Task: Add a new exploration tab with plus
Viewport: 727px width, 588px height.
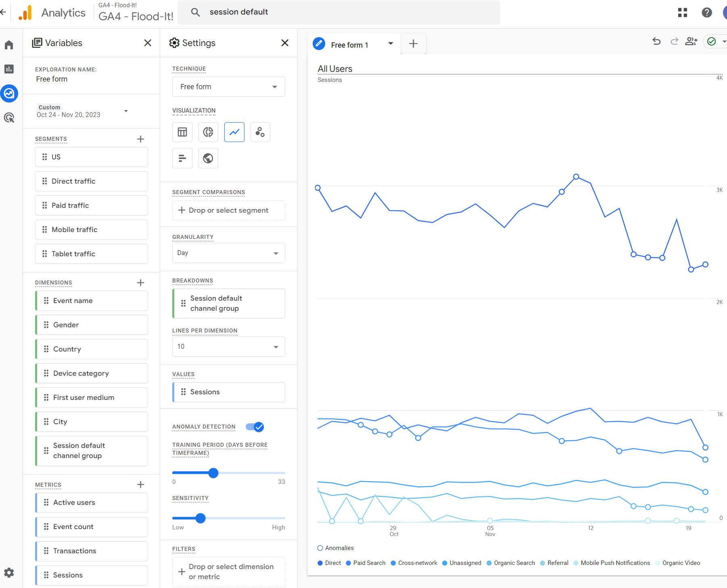Action: click(414, 44)
